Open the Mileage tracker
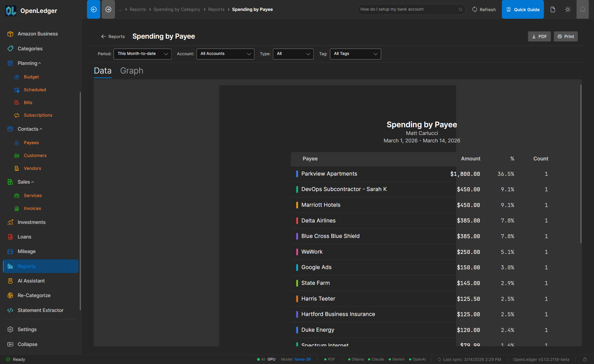Viewport: 594px width, 364px height. coord(26,251)
